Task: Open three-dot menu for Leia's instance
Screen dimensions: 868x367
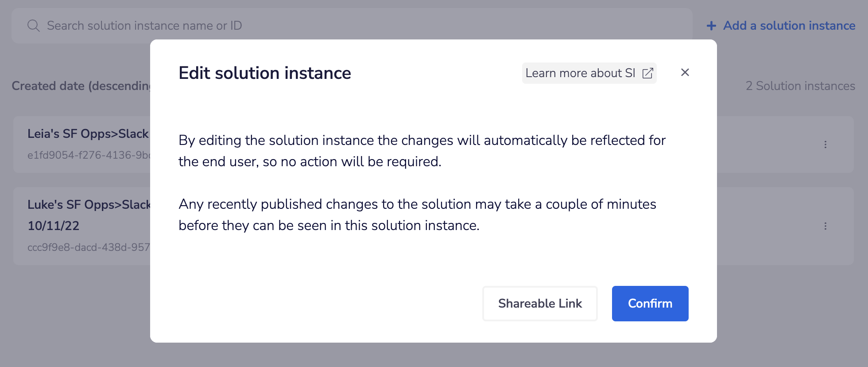Action: [825, 144]
